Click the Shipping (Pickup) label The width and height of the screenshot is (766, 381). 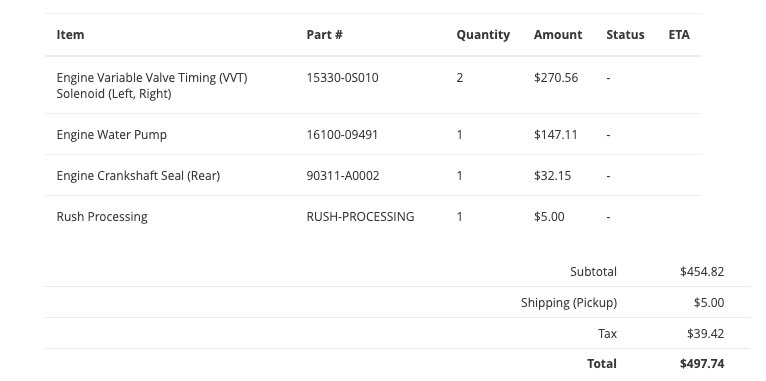(569, 303)
